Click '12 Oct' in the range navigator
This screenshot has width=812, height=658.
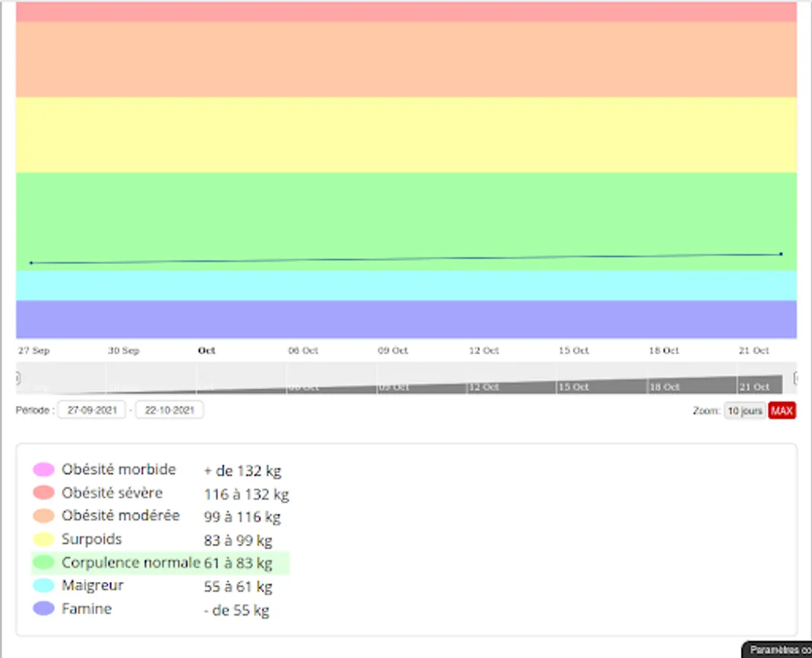tap(484, 387)
